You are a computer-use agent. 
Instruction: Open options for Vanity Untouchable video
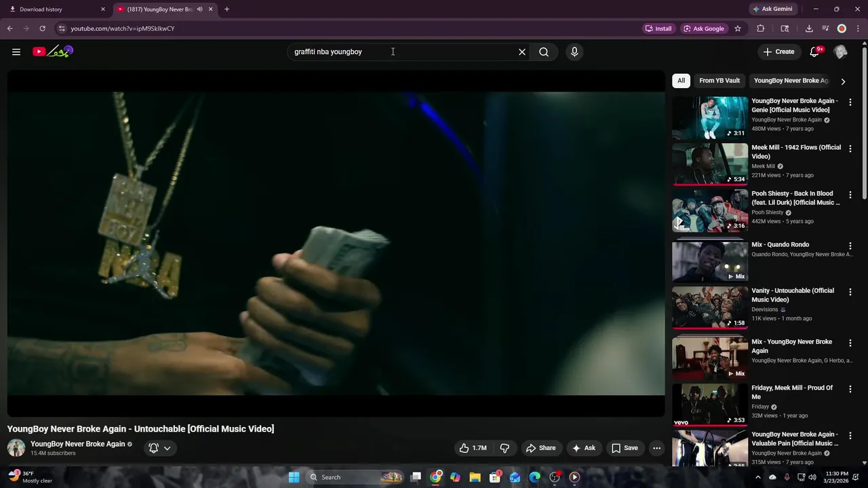[x=850, y=292]
